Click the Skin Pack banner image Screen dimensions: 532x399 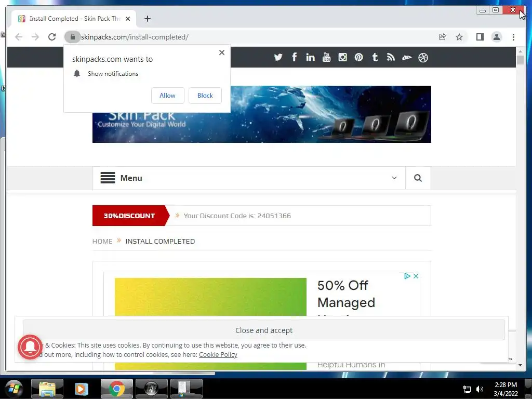[262, 114]
